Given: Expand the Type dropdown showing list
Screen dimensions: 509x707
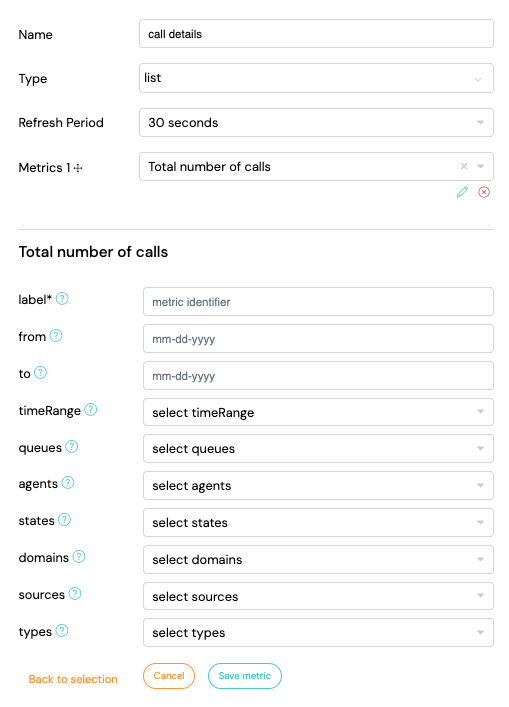Looking at the screenshot, I should (x=316, y=78).
